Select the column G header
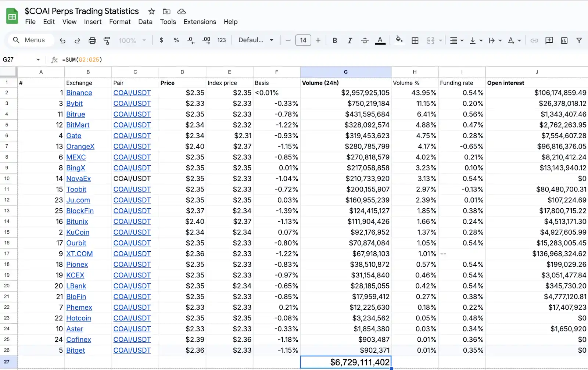This screenshot has width=588, height=370. click(x=345, y=72)
